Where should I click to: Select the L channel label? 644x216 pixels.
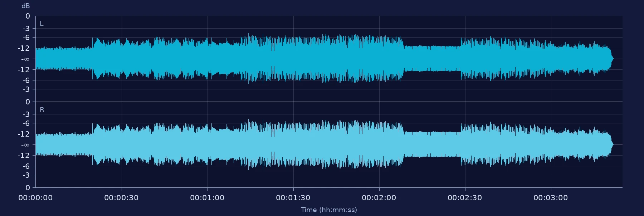point(42,24)
